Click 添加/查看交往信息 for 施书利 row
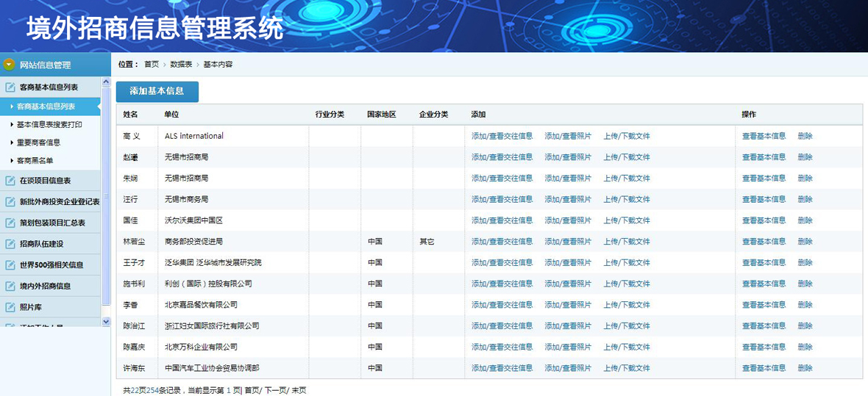 502,284
